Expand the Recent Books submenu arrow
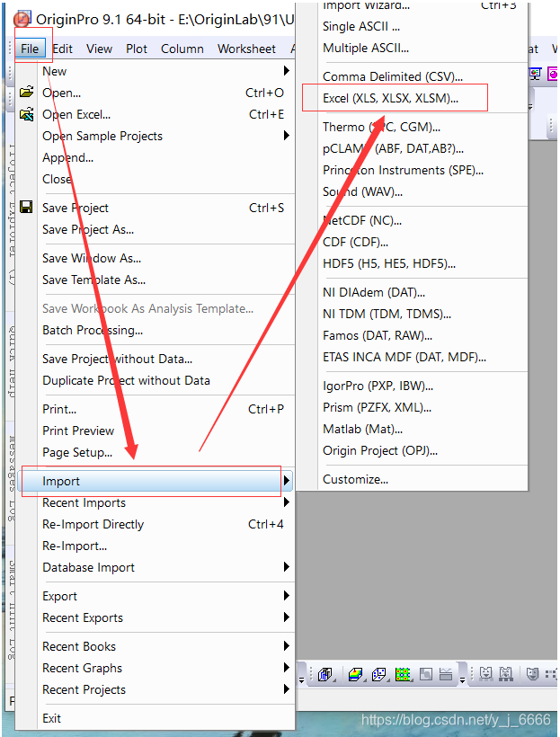The width and height of the screenshot is (560, 737). click(x=287, y=646)
